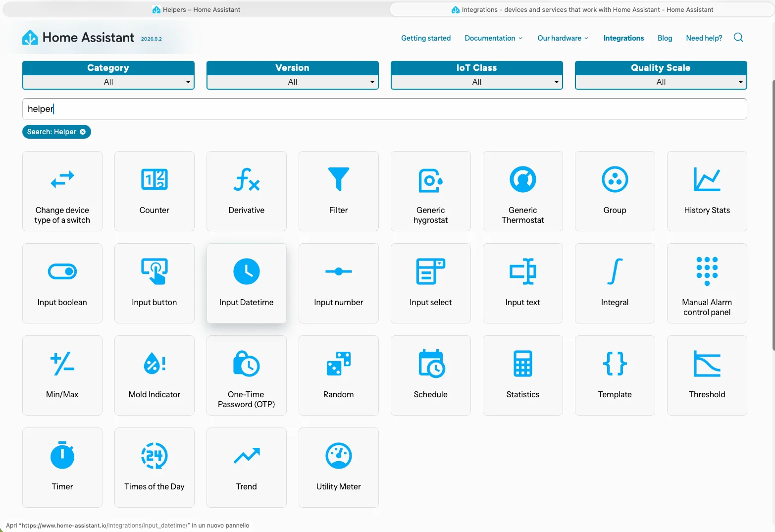Open the Input Datetime clock icon

[x=247, y=271]
